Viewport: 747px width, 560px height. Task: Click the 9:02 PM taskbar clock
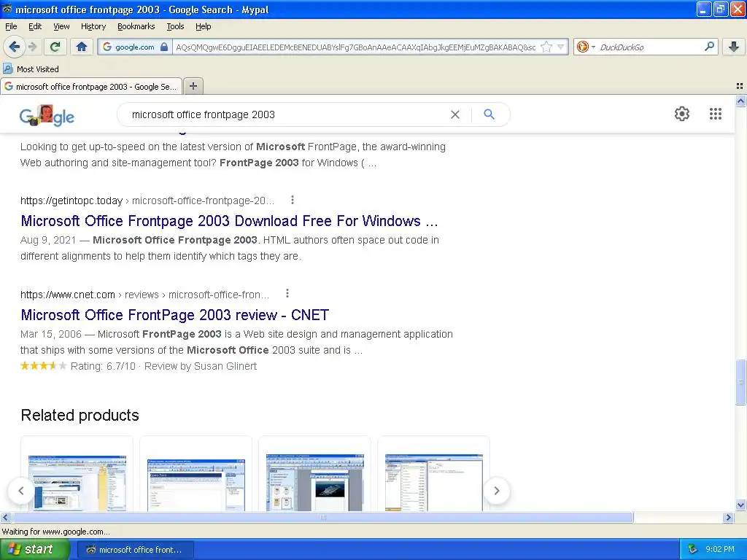(720, 550)
